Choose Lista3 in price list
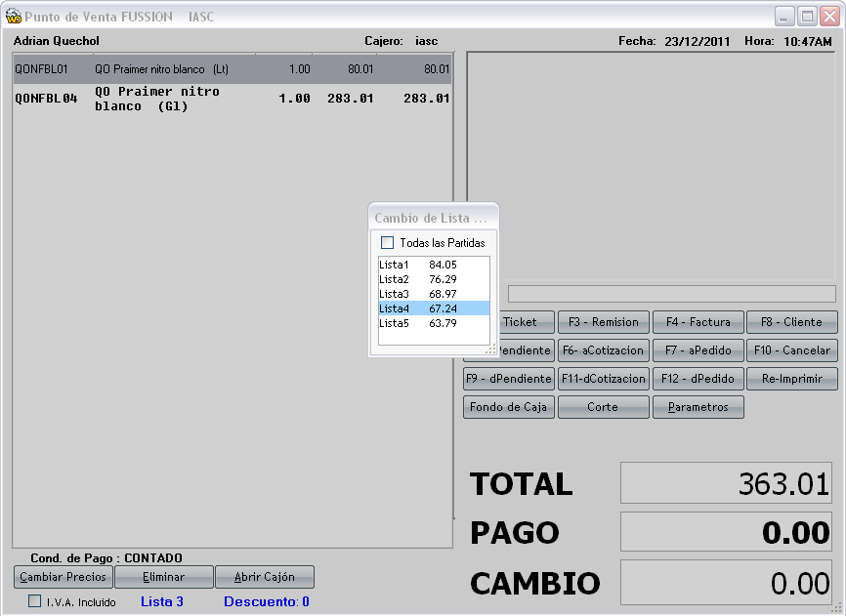 click(x=434, y=294)
